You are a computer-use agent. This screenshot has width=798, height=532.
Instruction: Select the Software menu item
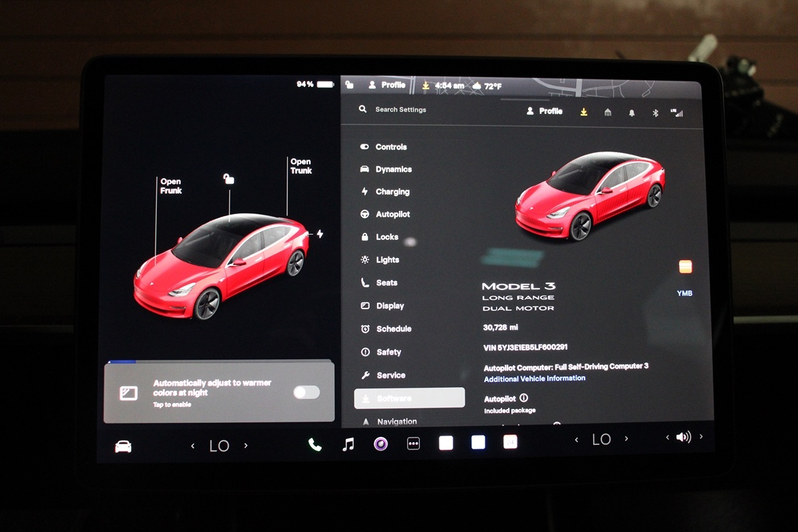point(409,398)
